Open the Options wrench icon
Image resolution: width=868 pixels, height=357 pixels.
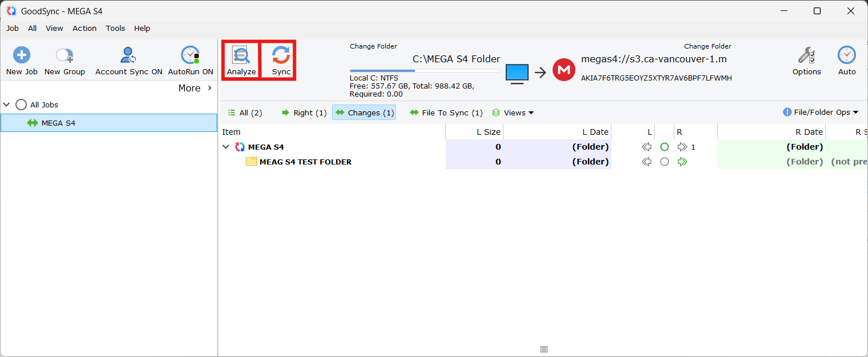(x=806, y=55)
